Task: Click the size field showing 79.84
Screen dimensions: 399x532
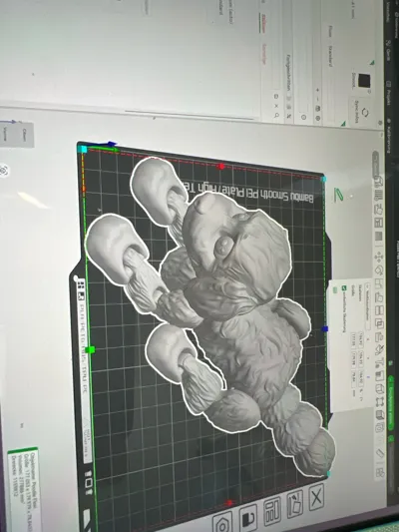Action: [353, 379]
